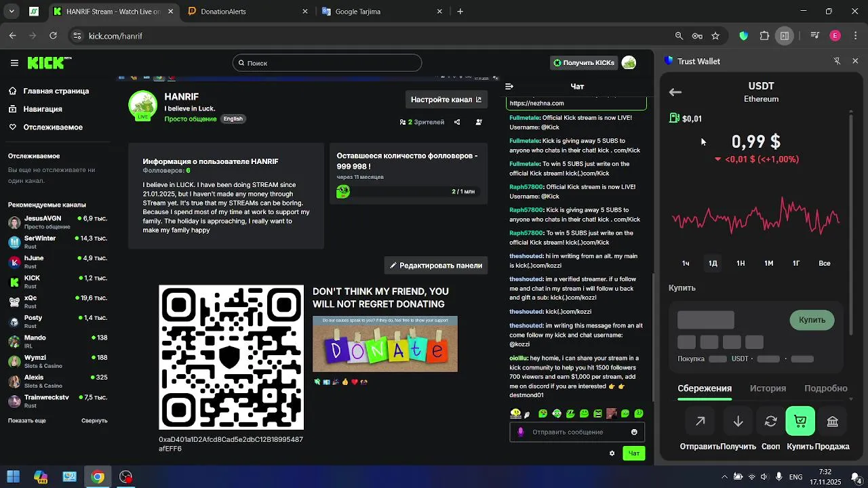Click Настройте канал button

[x=446, y=100]
